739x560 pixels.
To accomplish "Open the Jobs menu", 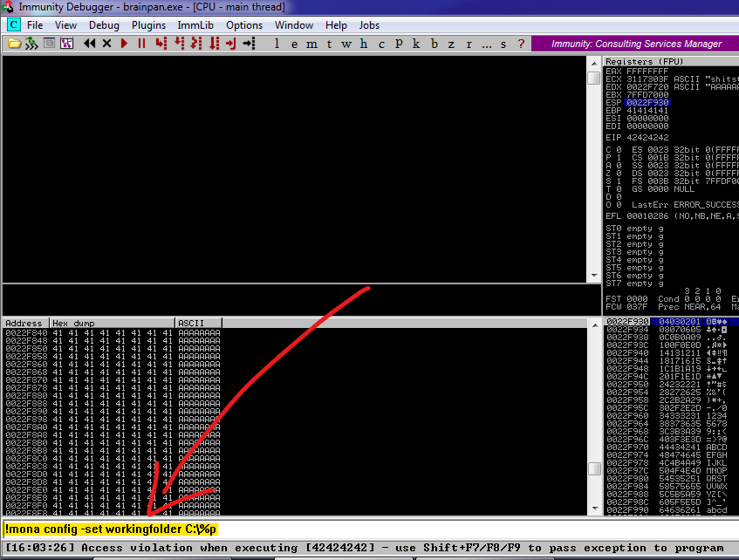I will tap(369, 25).
